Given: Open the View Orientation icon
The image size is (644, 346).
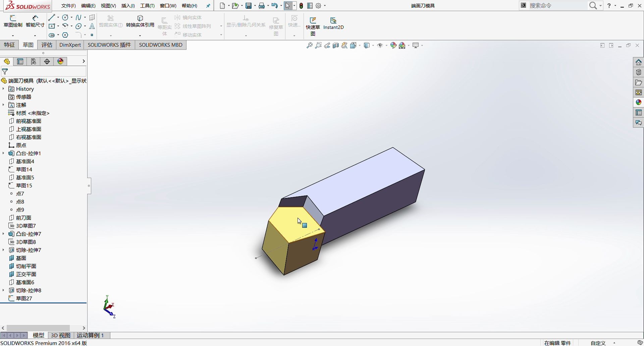Looking at the screenshot, I should pyautogui.click(x=354, y=45).
